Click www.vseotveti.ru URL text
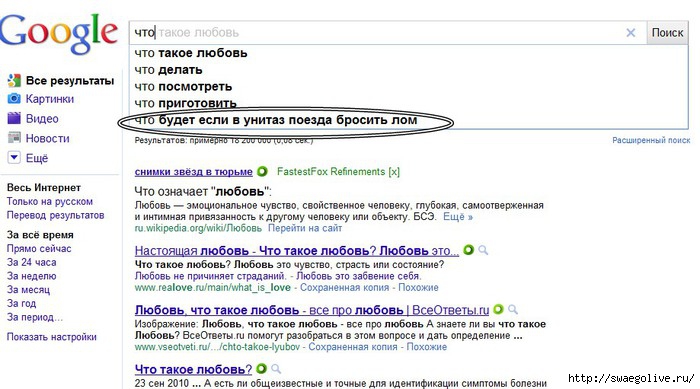The height and width of the screenshot is (389, 700). pos(217,347)
